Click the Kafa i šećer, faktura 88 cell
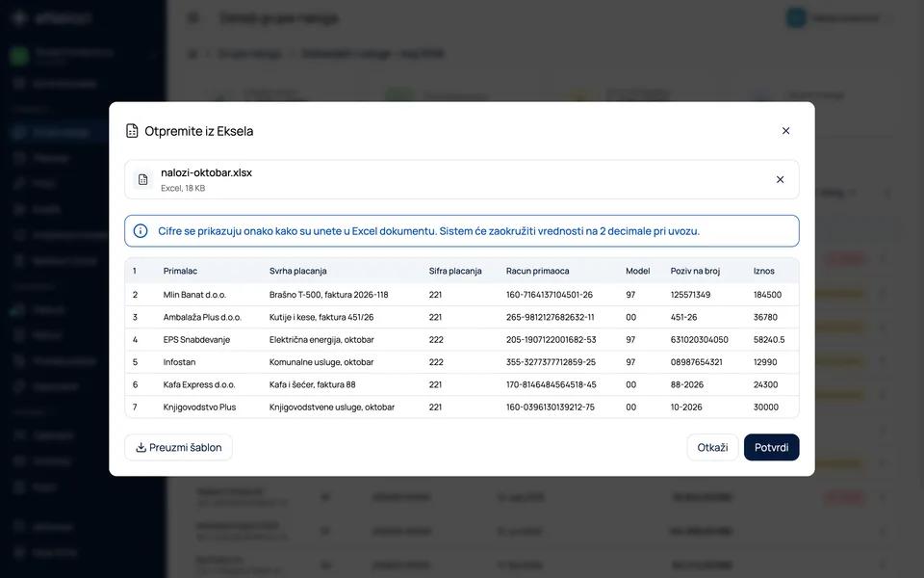The image size is (924, 578). point(312,384)
